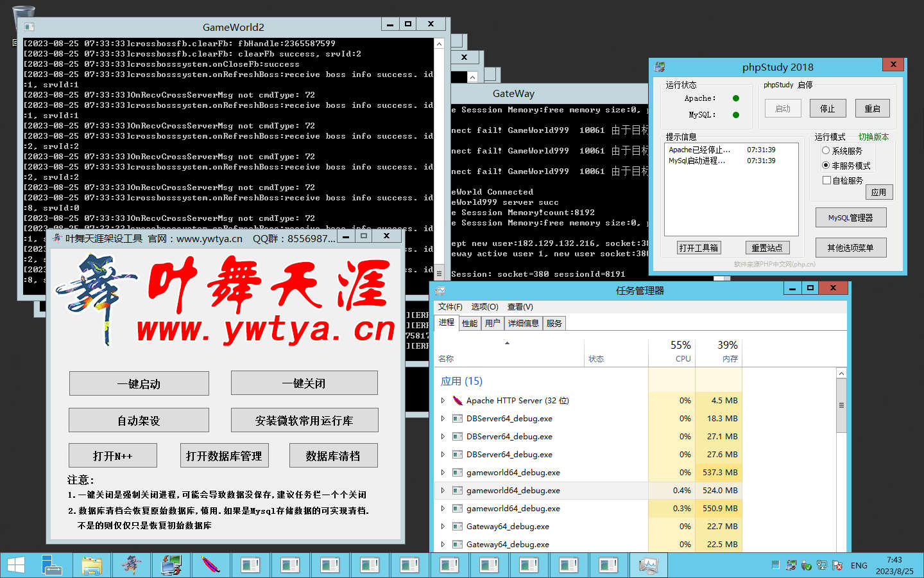Click the 打开数据库管理 button
924x578 pixels.
pyautogui.click(x=224, y=455)
